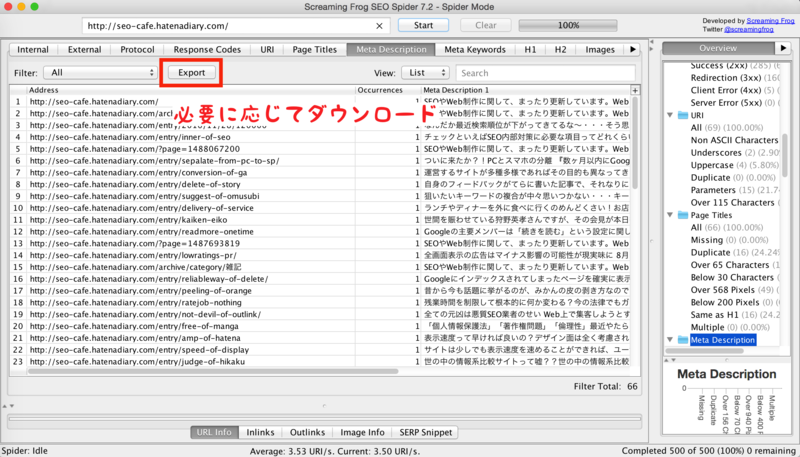800x457 pixels.
Task: Switch to the Internal tab
Action: pyautogui.click(x=33, y=49)
